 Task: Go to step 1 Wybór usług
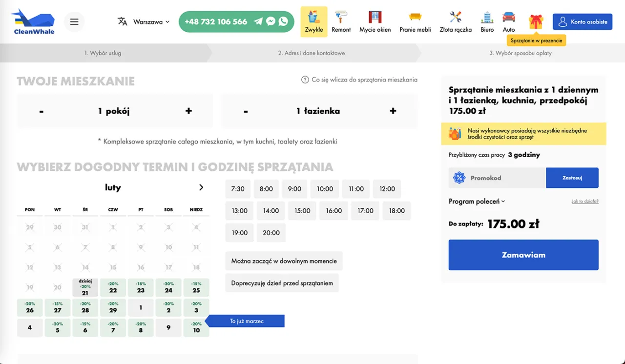pyautogui.click(x=103, y=53)
